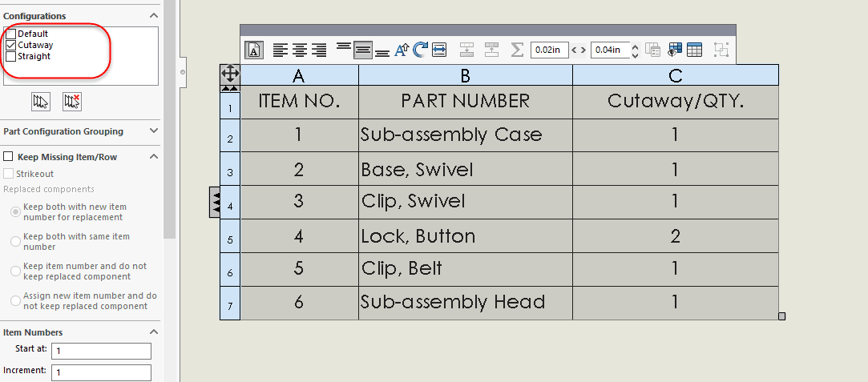
Task: Toggle the use document font icon
Action: coord(254,50)
